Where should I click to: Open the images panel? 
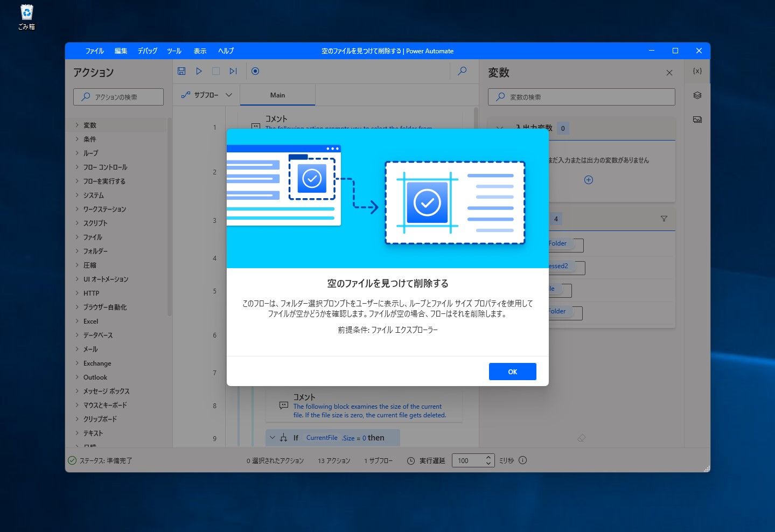tap(697, 119)
